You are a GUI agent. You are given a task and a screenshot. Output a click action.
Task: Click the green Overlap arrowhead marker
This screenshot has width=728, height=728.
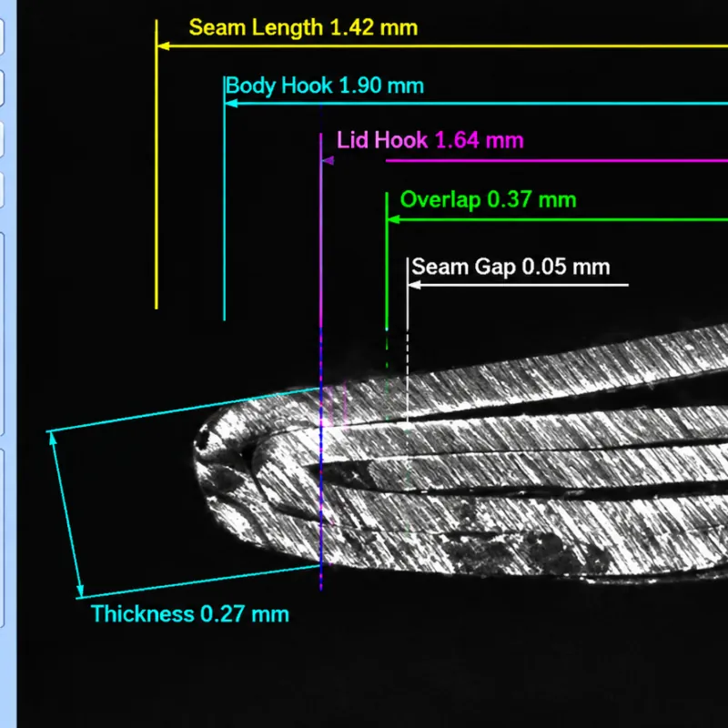(x=394, y=219)
